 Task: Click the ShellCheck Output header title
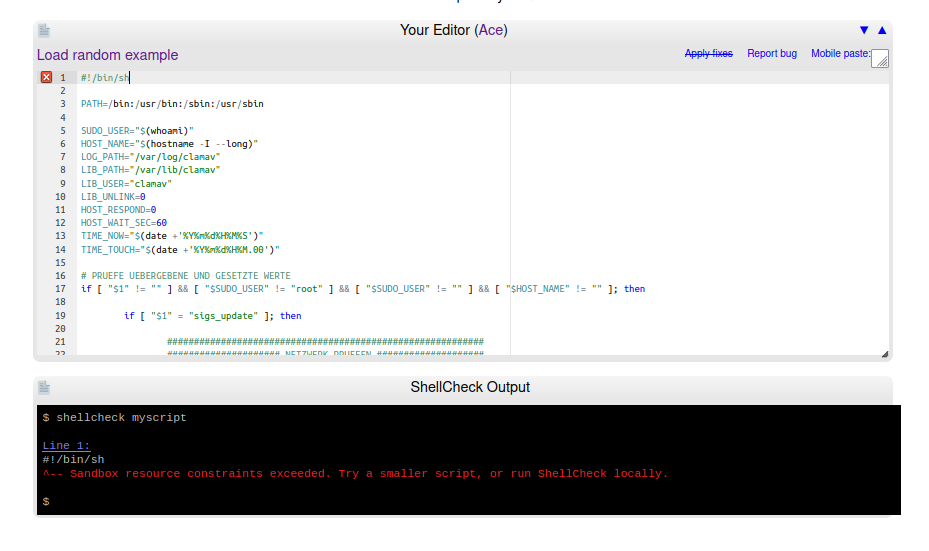(x=470, y=387)
